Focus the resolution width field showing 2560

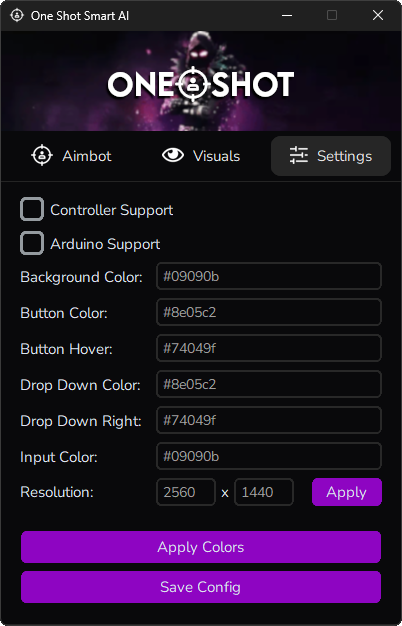coord(186,492)
